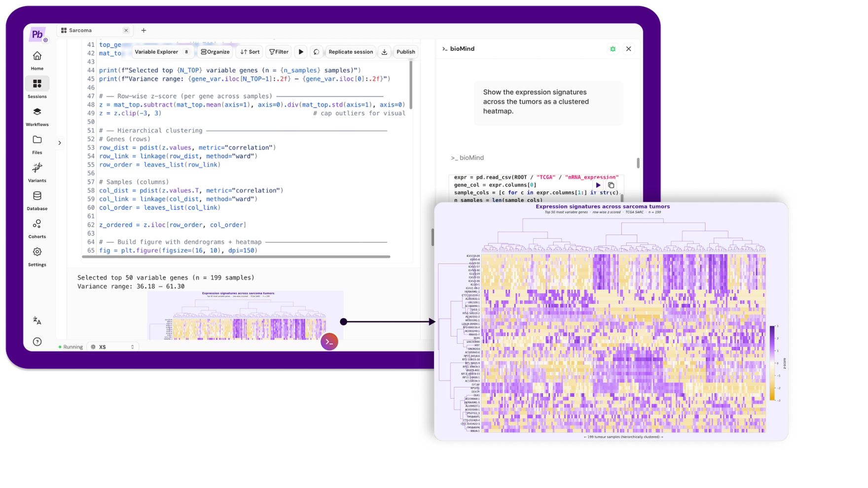This screenshot has width=868, height=488.
Task: Close the bioMind panel
Action: [629, 49]
